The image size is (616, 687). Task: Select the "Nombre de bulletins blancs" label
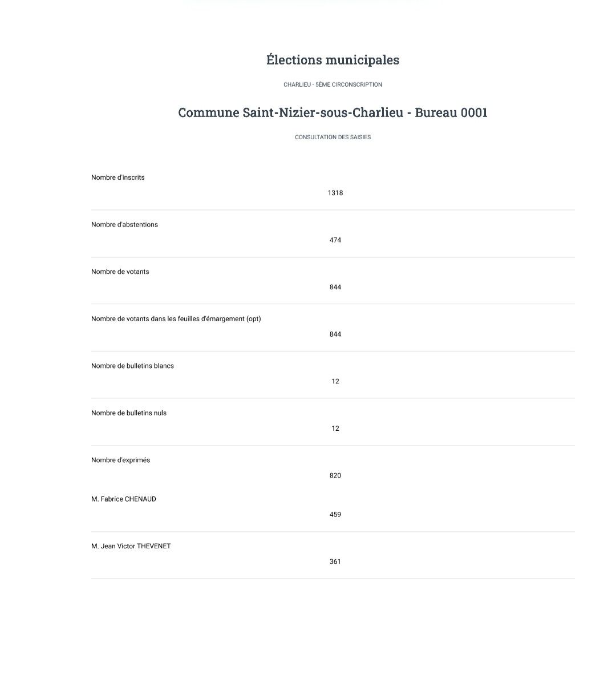click(132, 366)
